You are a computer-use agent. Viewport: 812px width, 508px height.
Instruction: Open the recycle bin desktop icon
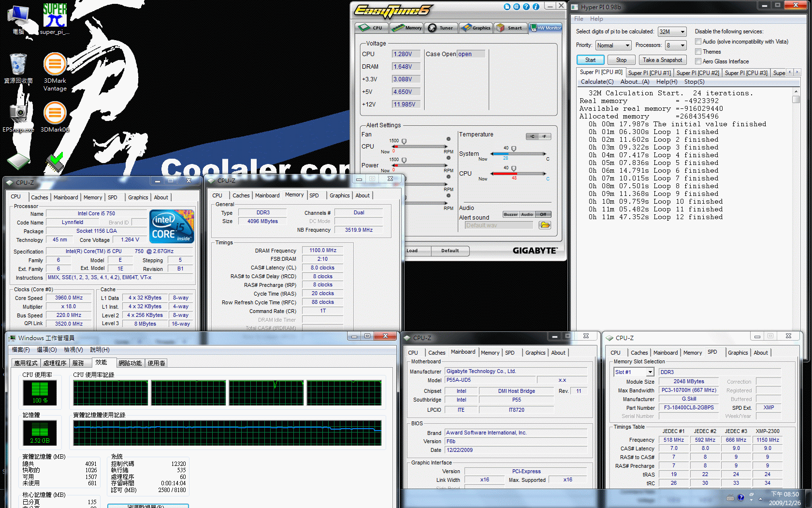[18, 69]
